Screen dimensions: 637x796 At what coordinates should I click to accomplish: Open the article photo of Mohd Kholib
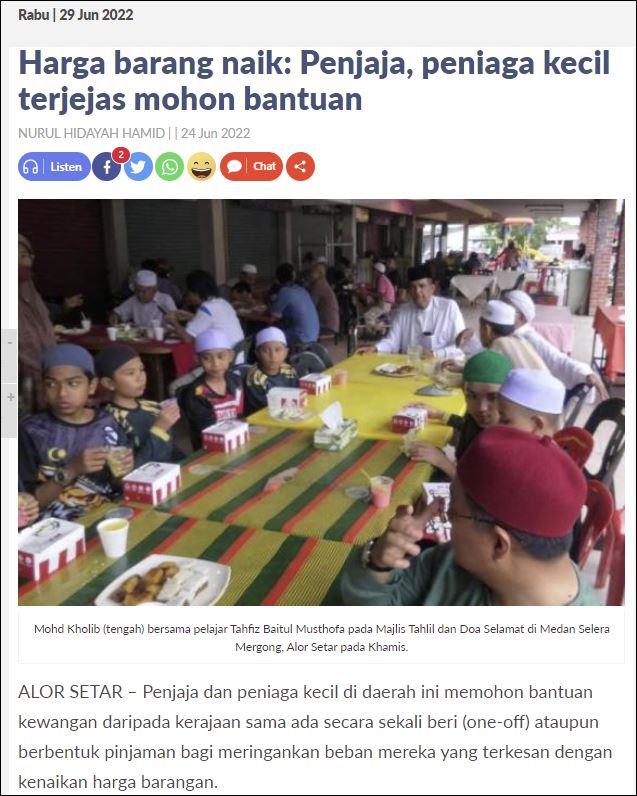tap(321, 402)
